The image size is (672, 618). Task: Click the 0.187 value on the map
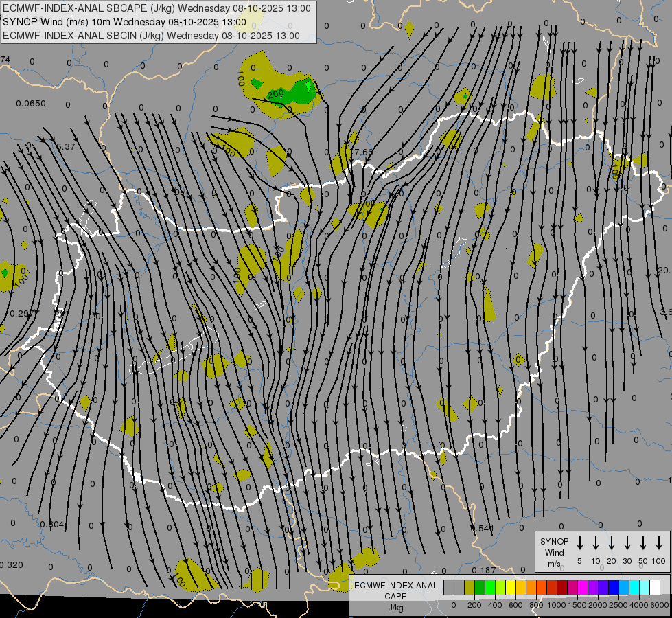(x=484, y=570)
